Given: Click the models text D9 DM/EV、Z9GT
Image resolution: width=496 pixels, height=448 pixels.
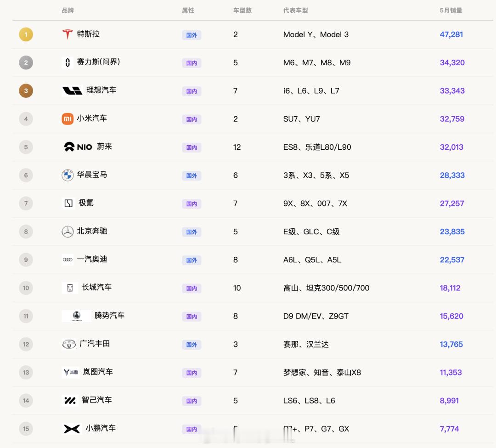Looking at the screenshot, I should tap(316, 316).
